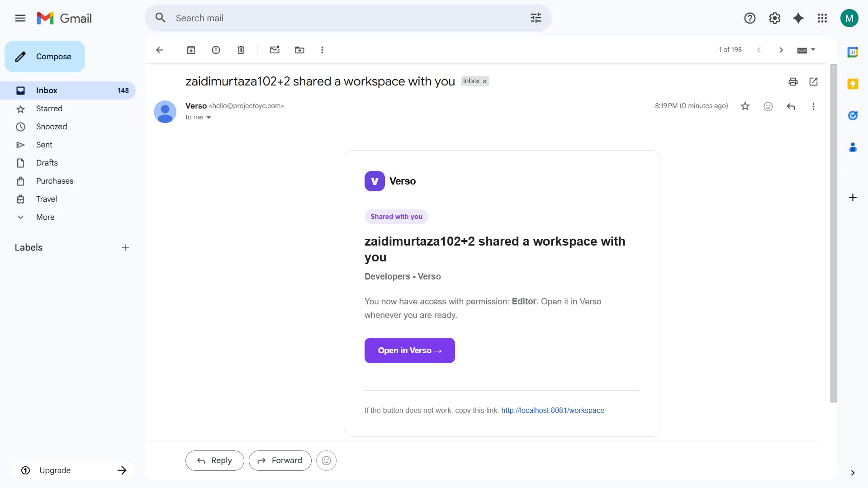Viewport: 868px width, 488px height.
Task: Click the email vertical scrollbar
Action: click(x=834, y=233)
